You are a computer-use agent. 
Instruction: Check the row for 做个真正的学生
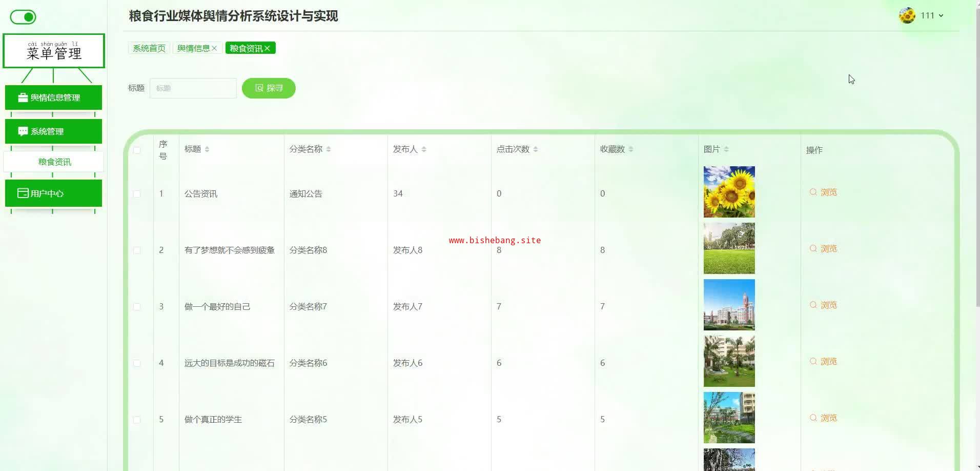coord(137,420)
